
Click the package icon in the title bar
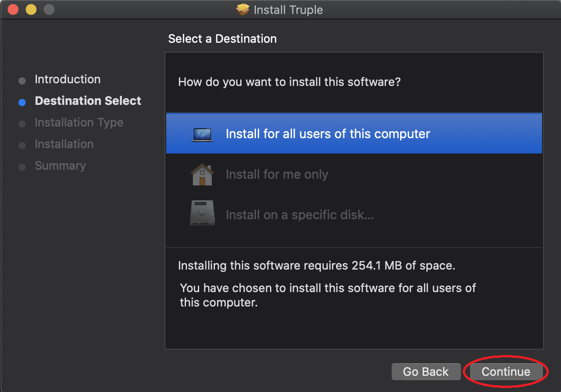pyautogui.click(x=243, y=9)
